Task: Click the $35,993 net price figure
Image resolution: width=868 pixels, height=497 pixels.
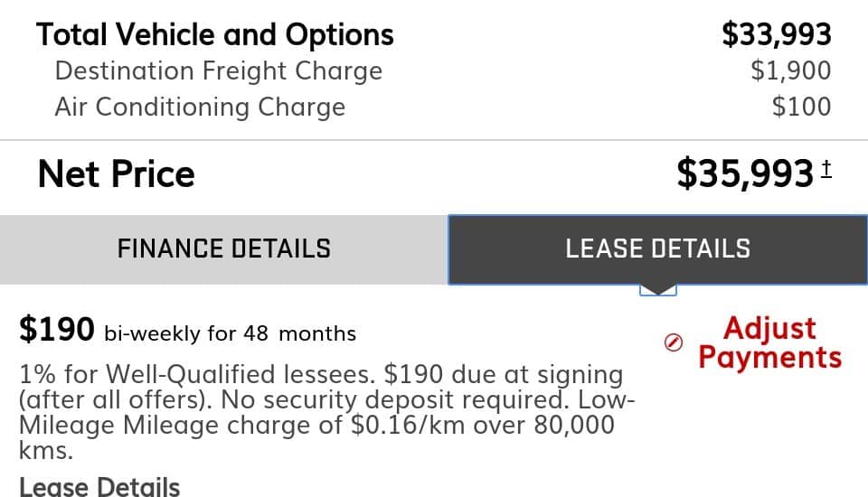Action: [745, 173]
